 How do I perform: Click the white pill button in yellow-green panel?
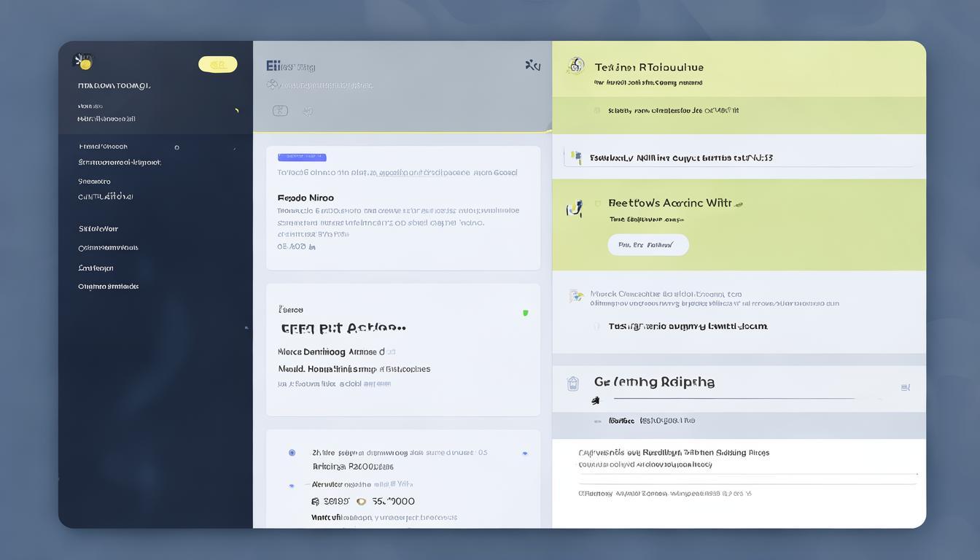click(647, 245)
